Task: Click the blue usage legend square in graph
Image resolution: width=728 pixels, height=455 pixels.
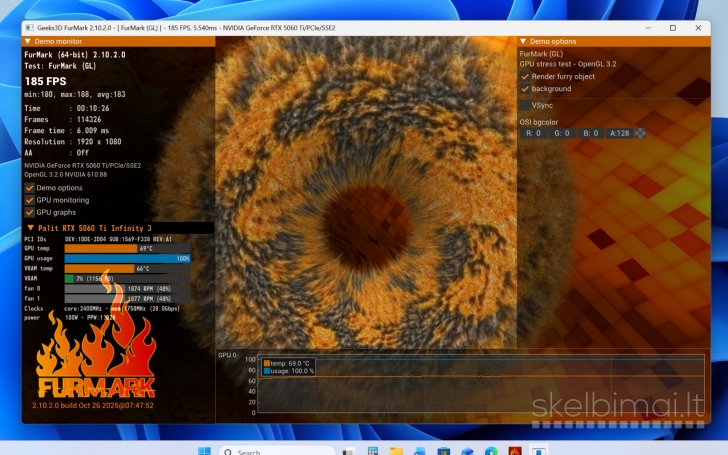Action: point(266,371)
